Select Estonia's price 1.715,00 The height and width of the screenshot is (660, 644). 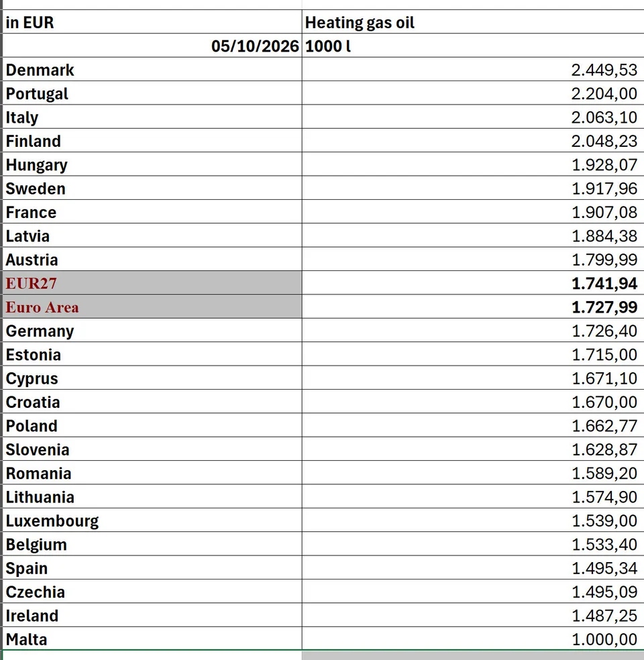click(473, 354)
